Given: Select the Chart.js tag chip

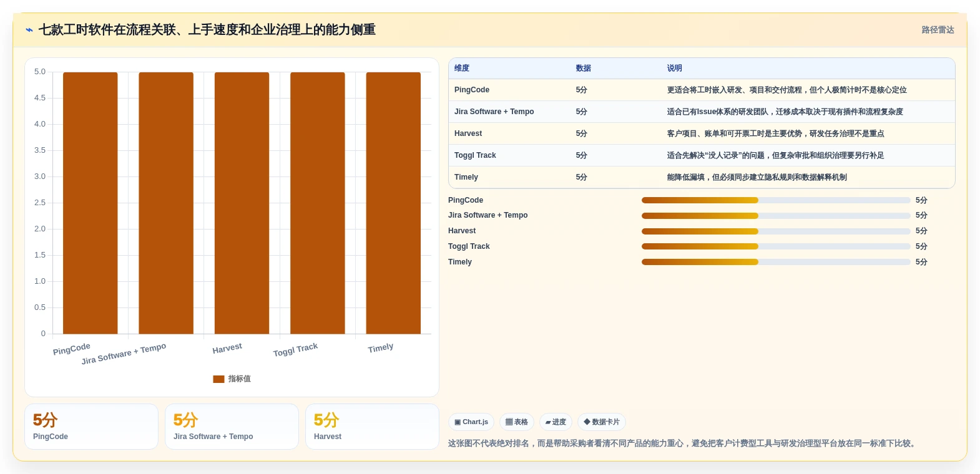Looking at the screenshot, I should (471, 422).
